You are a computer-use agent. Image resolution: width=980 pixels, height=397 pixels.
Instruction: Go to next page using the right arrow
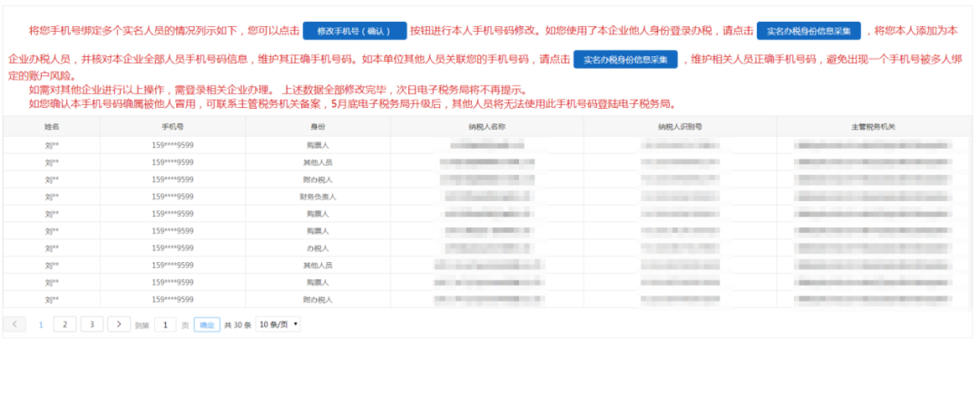click(x=119, y=324)
